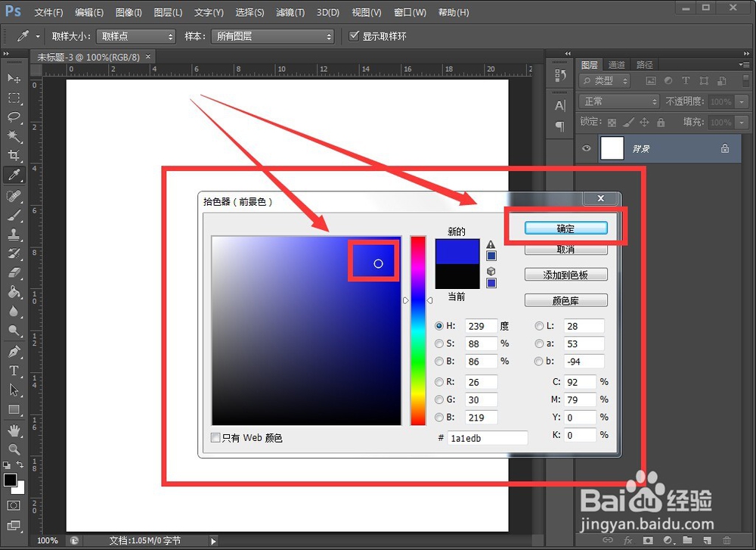Open the Layers panel flyout menu
The height and width of the screenshot is (550, 756).
(x=745, y=64)
